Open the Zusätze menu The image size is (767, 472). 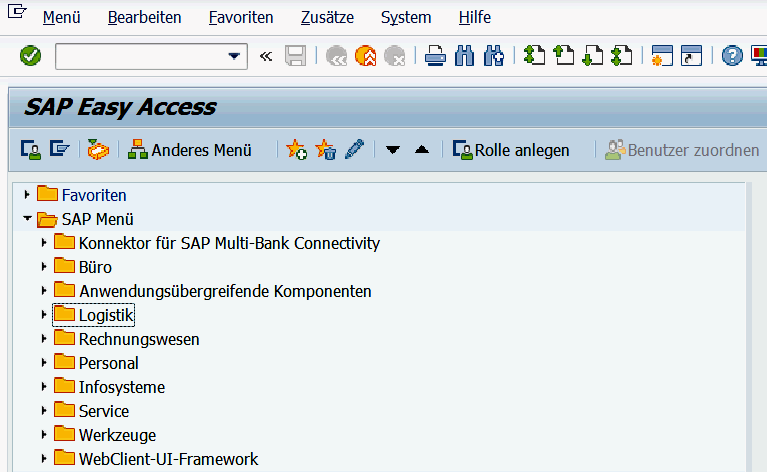(327, 18)
